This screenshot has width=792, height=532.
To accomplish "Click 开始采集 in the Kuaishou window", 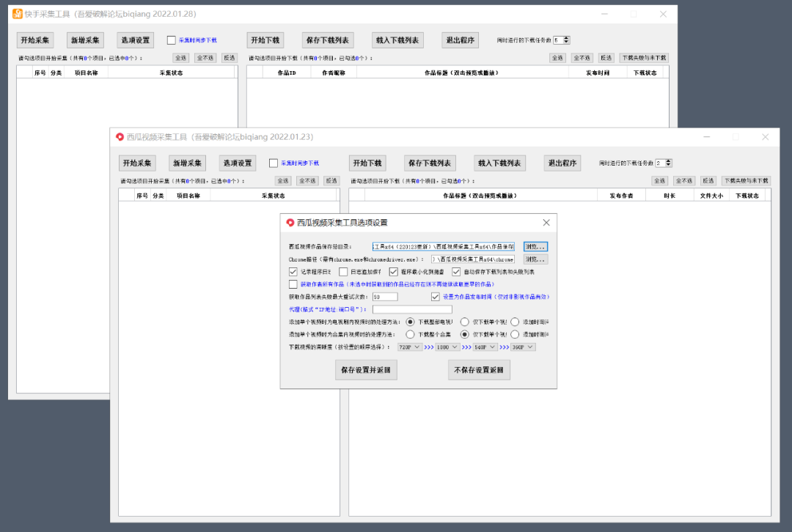I will 35,40.
